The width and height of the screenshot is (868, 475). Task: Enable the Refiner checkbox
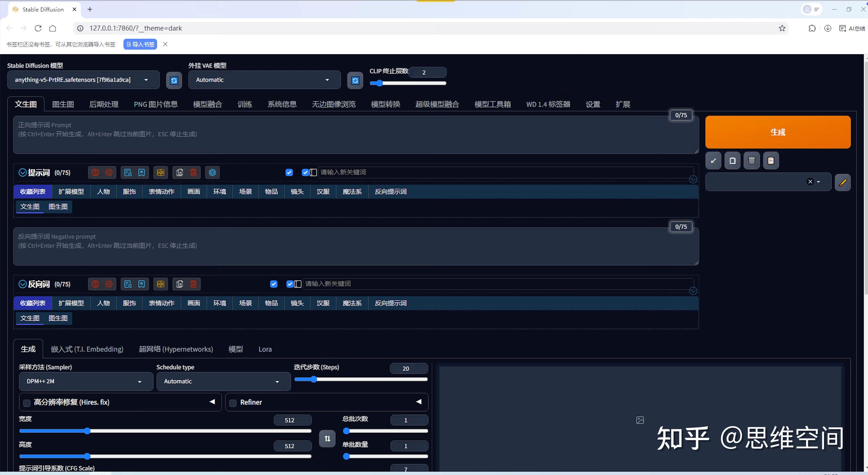pos(233,403)
